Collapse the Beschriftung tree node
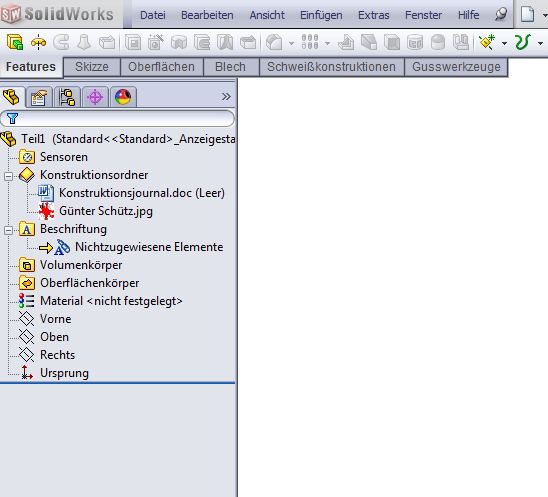Screen dimensions: 548x497 click(x=8, y=230)
